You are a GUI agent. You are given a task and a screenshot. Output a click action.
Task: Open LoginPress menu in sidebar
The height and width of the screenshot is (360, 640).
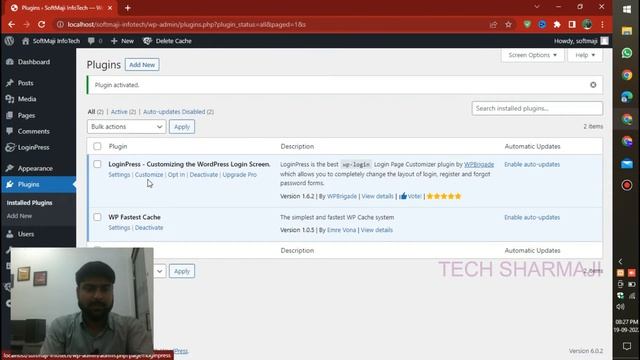[x=33, y=147]
